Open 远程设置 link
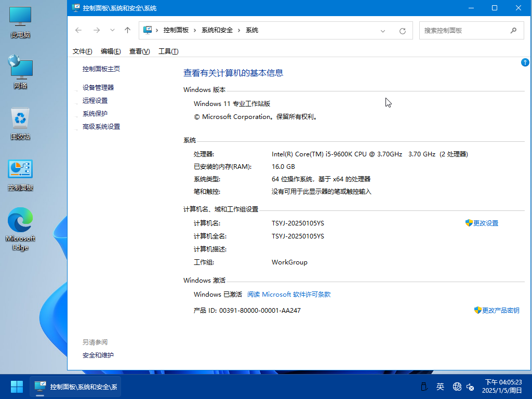 [95, 100]
